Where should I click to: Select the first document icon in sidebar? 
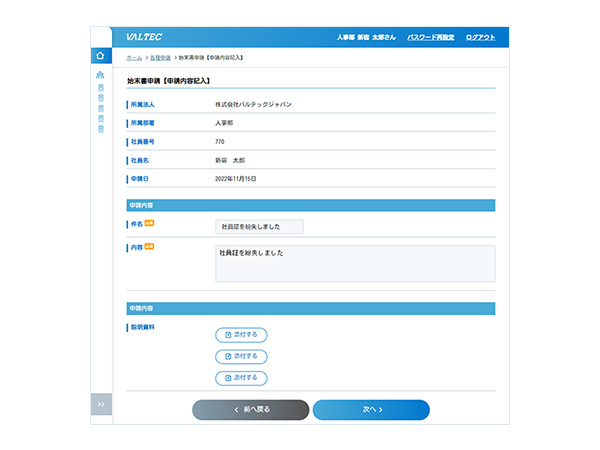(100, 88)
